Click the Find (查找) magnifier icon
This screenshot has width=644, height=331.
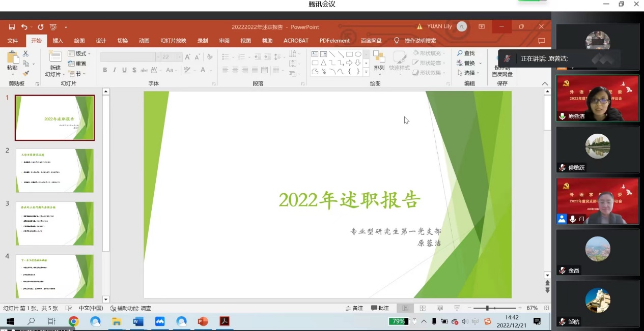click(x=460, y=53)
